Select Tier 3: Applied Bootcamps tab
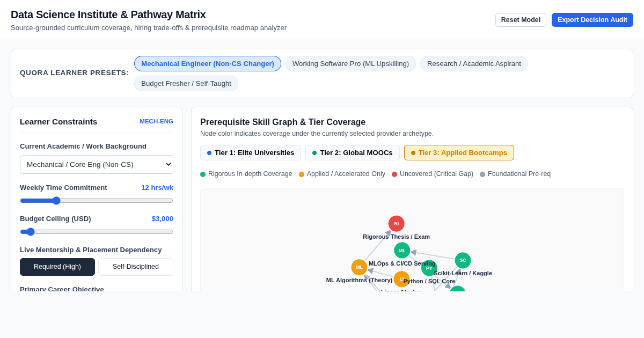Screen dimensions: 644x338 coord(459,153)
